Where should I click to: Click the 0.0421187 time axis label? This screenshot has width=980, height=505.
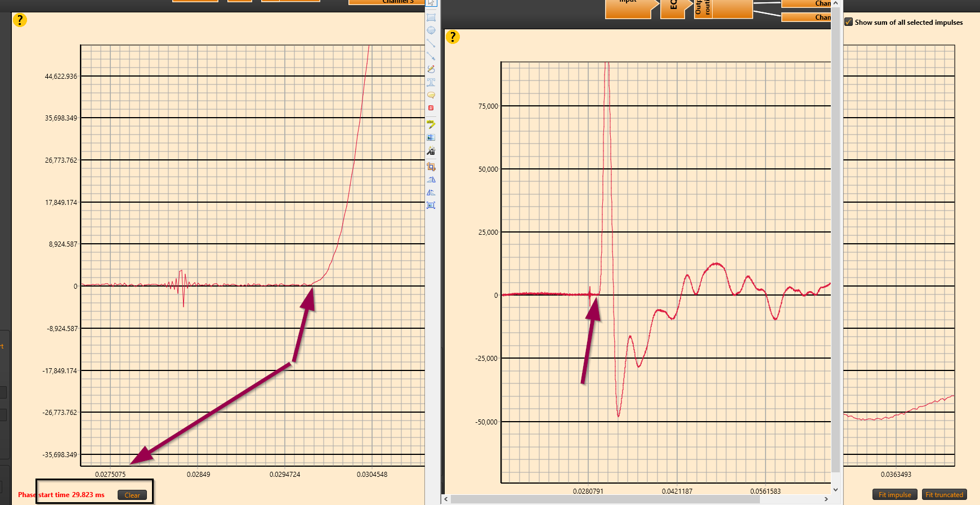pyautogui.click(x=677, y=491)
